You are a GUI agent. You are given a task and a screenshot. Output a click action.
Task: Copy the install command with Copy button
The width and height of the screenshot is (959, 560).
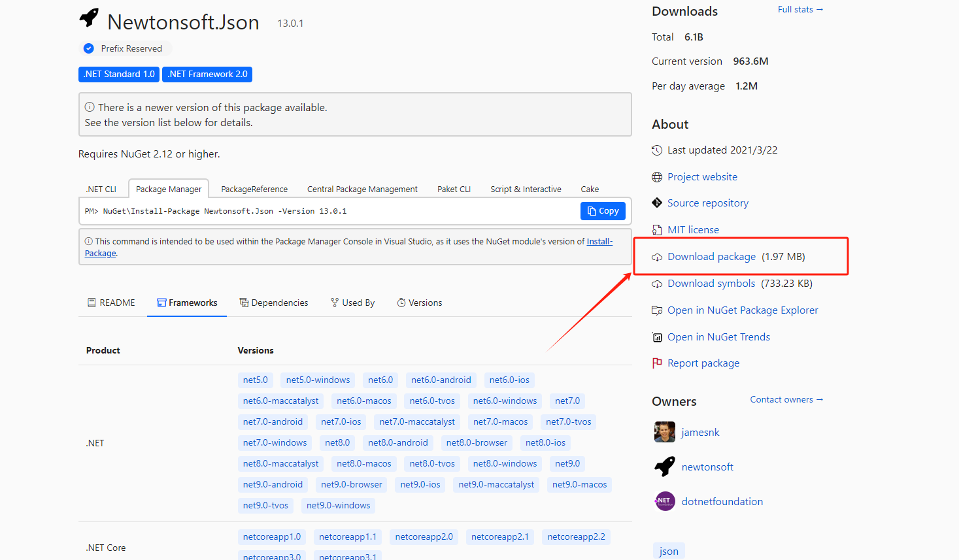(x=603, y=211)
